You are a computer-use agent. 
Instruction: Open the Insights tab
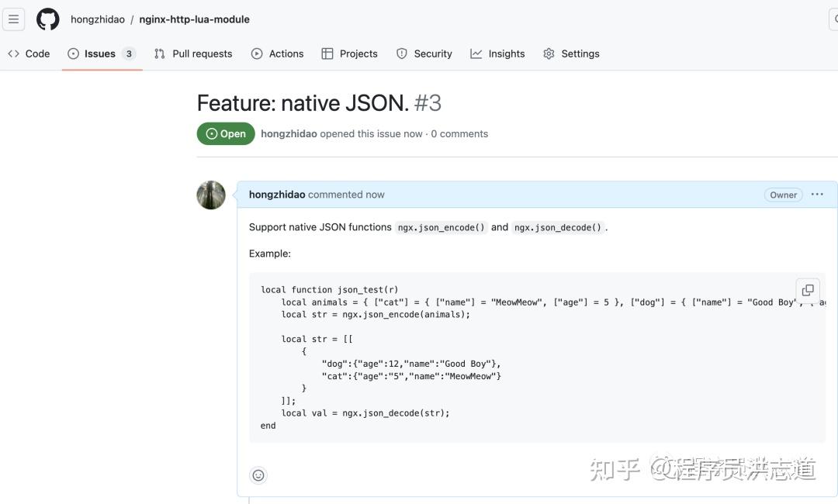497,54
